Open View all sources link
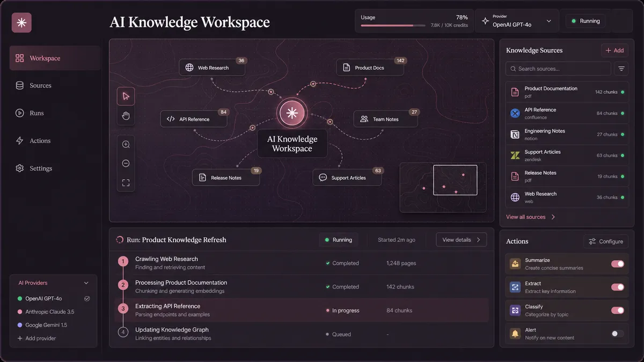This screenshot has height=362, width=644. pyautogui.click(x=531, y=217)
